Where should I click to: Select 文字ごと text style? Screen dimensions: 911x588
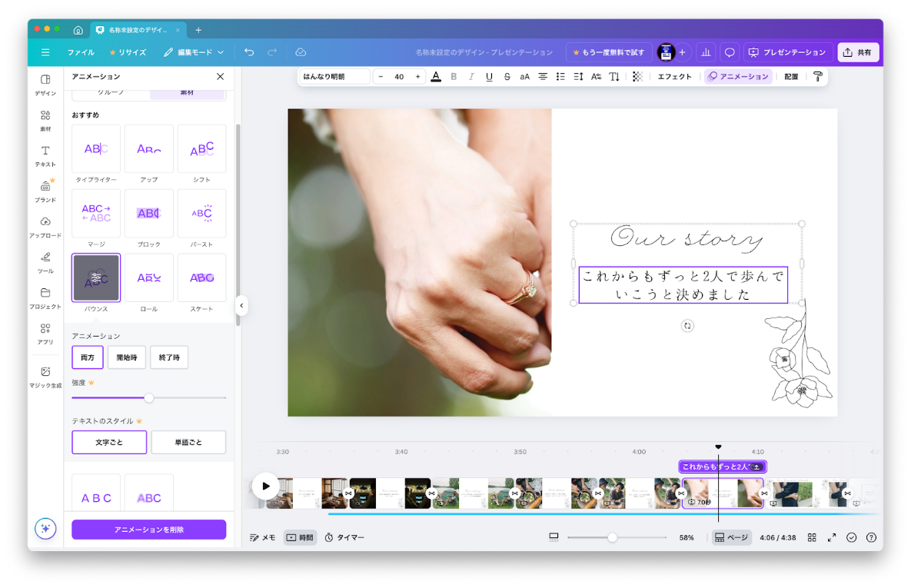pos(109,442)
